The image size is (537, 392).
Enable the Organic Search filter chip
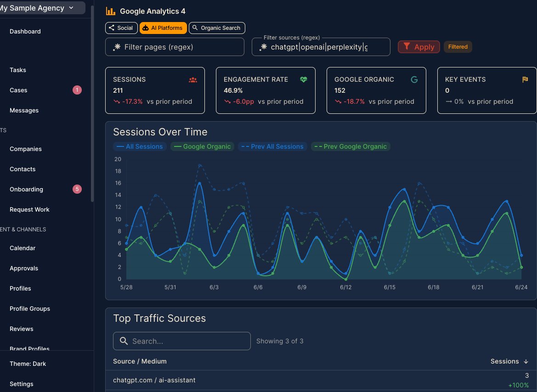[217, 28]
